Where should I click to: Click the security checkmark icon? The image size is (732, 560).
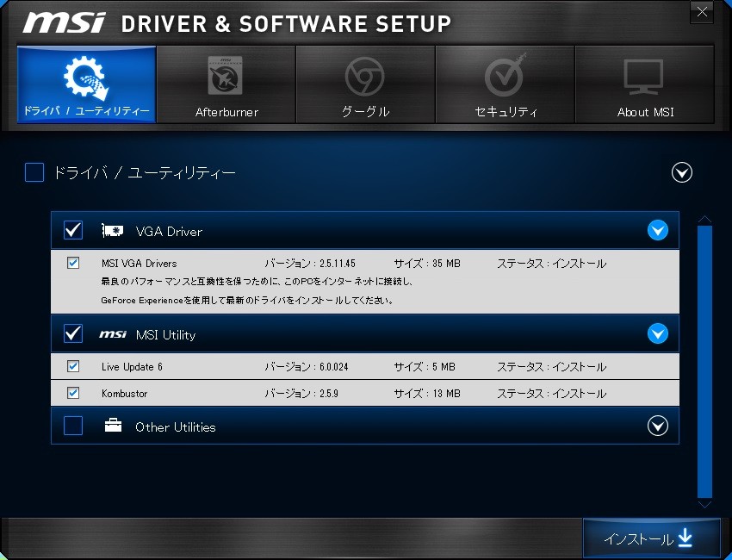[506, 75]
